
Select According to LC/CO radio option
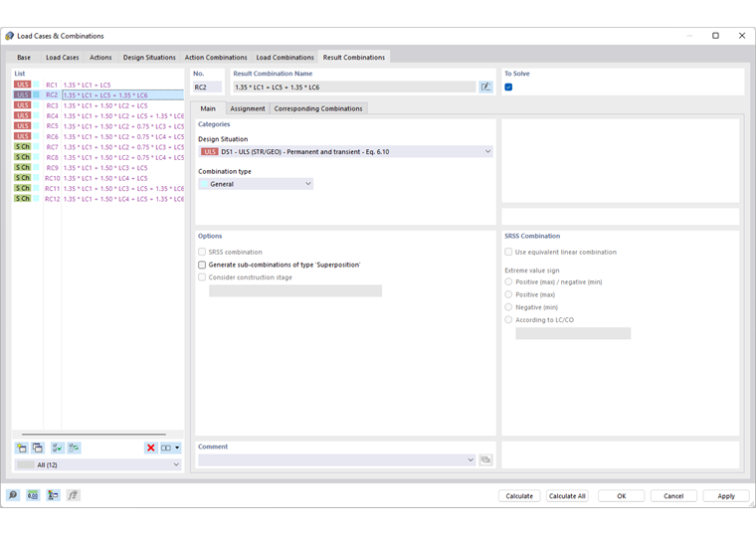click(508, 319)
